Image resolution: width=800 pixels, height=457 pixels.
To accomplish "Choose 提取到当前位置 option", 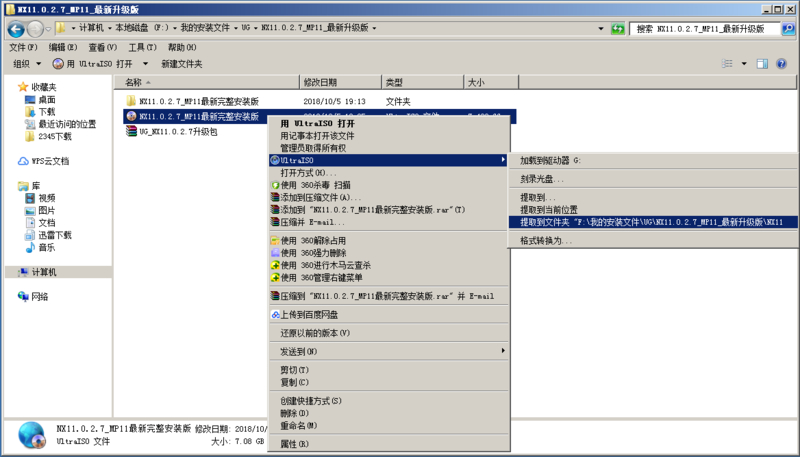I will point(653,210).
